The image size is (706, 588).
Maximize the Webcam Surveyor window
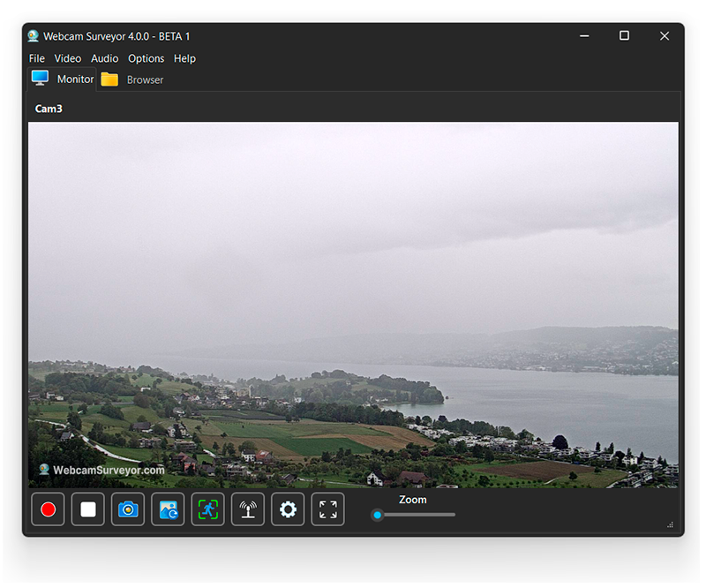(x=624, y=35)
